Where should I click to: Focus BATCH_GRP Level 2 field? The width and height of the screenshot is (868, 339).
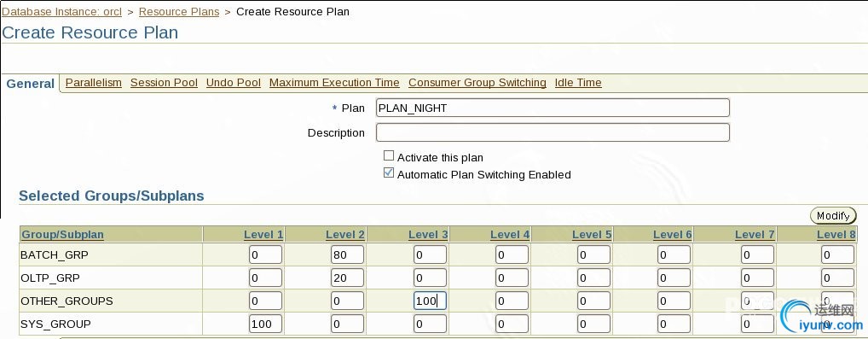point(348,255)
